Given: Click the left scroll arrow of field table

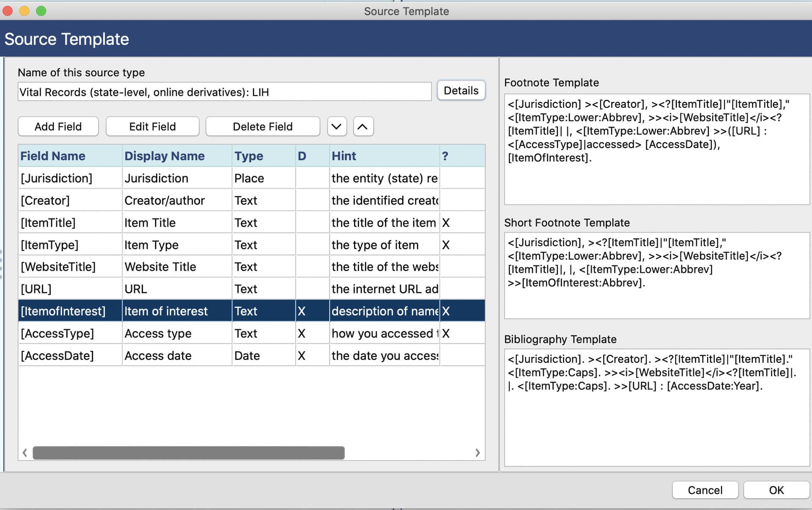Looking at the screenshot, I should pyautogui.click(x=25, y=453).
